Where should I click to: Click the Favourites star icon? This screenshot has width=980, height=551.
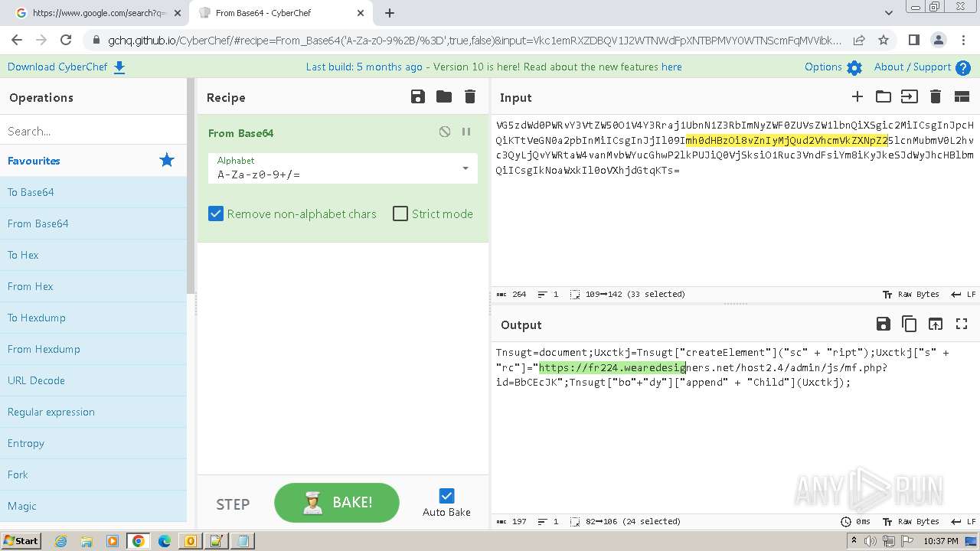tap(166, 160)
